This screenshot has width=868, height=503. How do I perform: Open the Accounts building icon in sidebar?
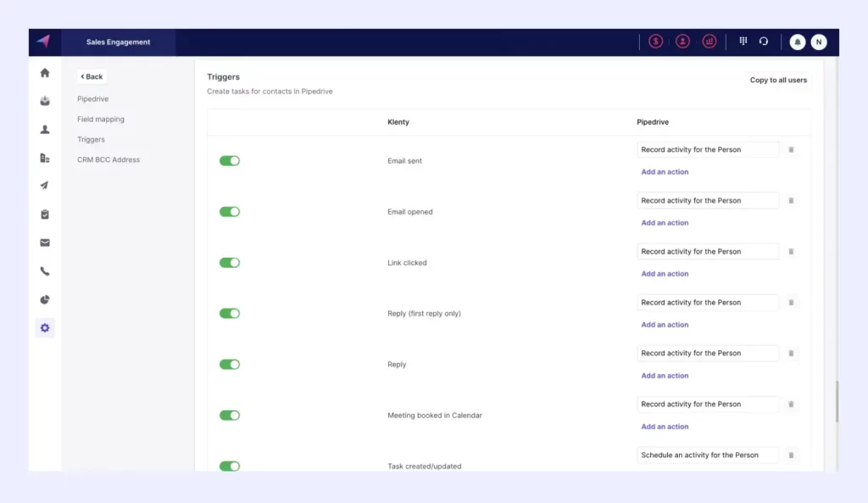coord(45,158)
